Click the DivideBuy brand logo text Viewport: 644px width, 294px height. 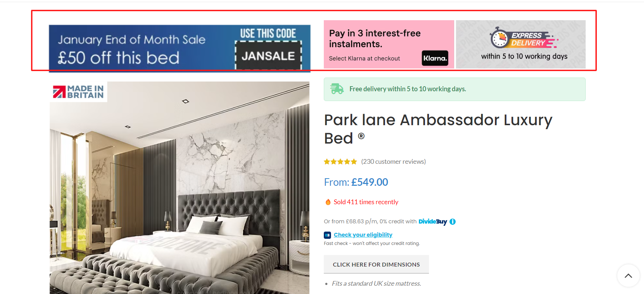point(433,221)
